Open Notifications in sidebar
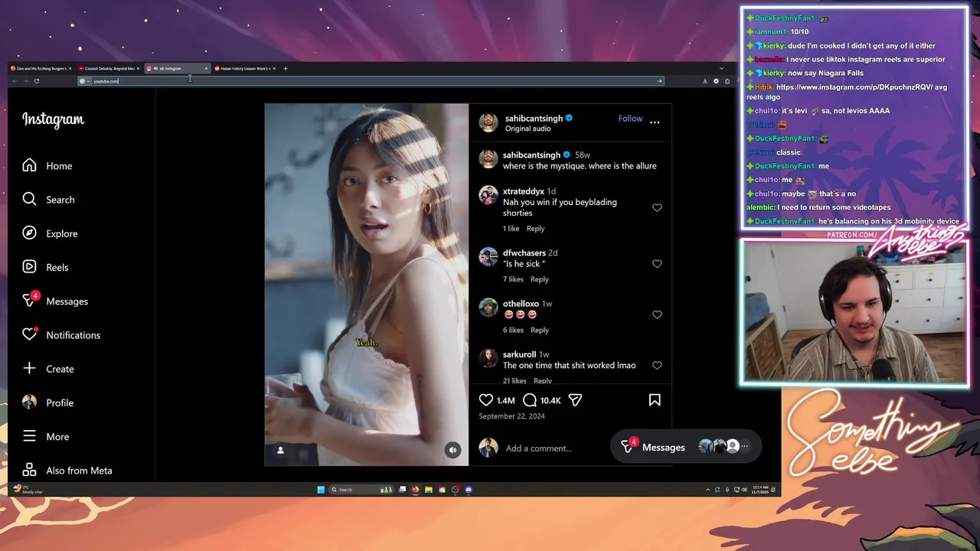This screenshot has height=551, width=980. pos(61,334)
